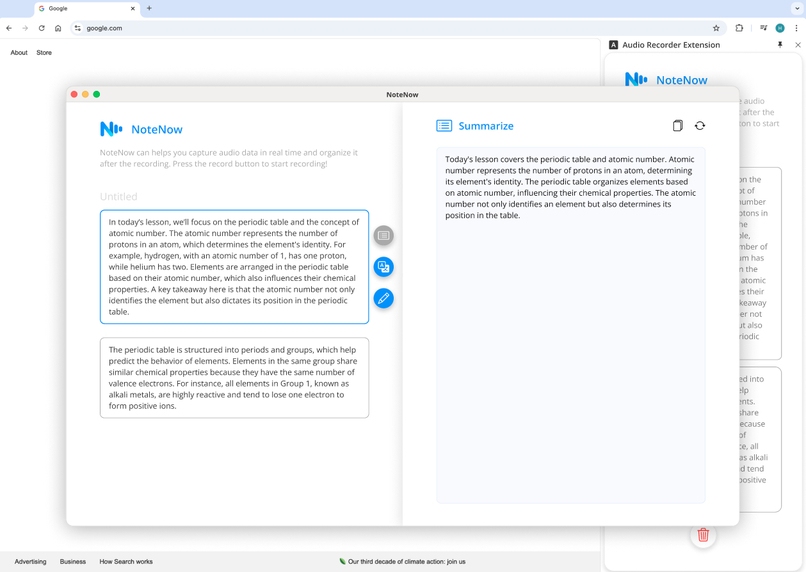Open the media control icon in toolbar
The height and width of the screenshot is (572, 806).
coord(764,28)
